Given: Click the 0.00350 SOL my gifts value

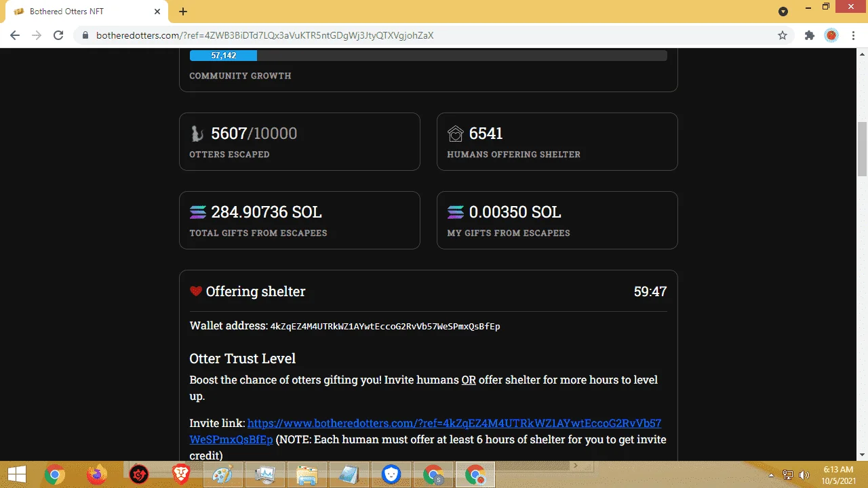Looking at the screenshot, I should click(x=515, y=212).
